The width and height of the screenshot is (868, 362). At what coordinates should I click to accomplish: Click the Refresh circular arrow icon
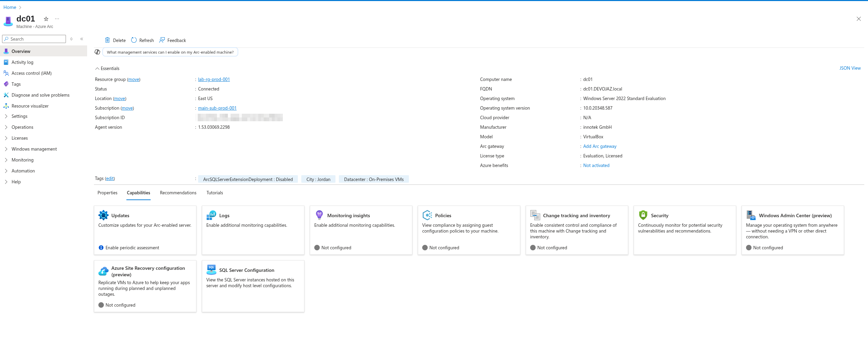pyautogui.click(x=134, y=40)
